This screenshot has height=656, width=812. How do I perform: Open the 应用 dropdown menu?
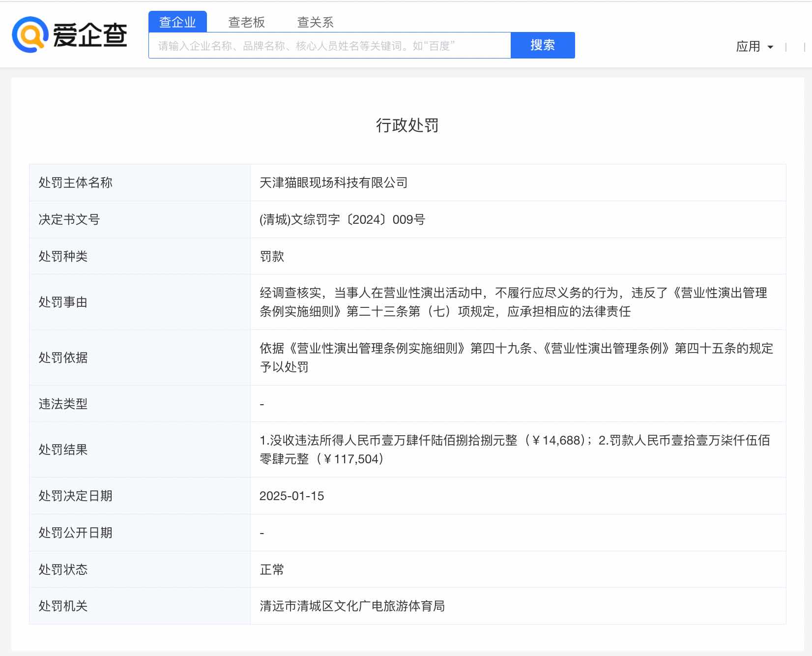click(754, 47)
